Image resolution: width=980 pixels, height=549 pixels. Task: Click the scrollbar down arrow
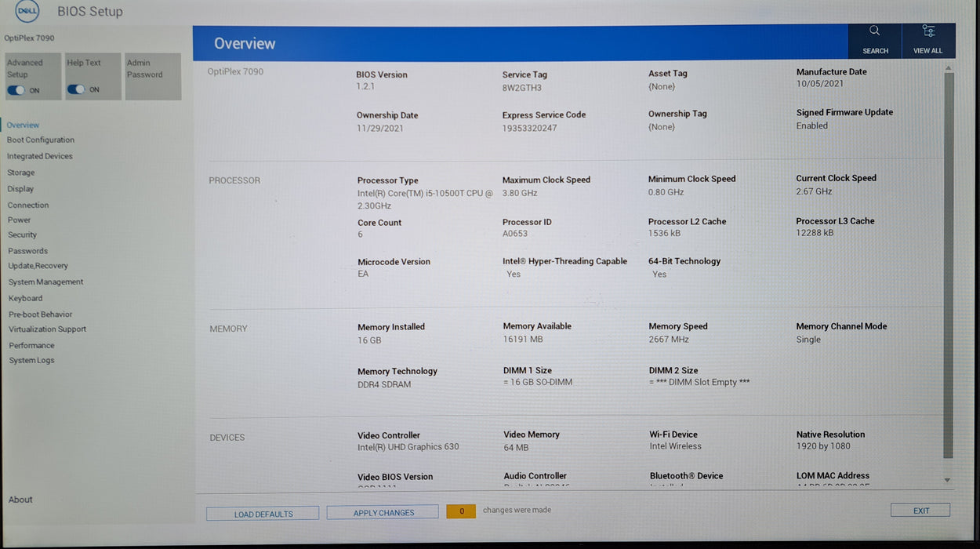click(x=947, y=480)
